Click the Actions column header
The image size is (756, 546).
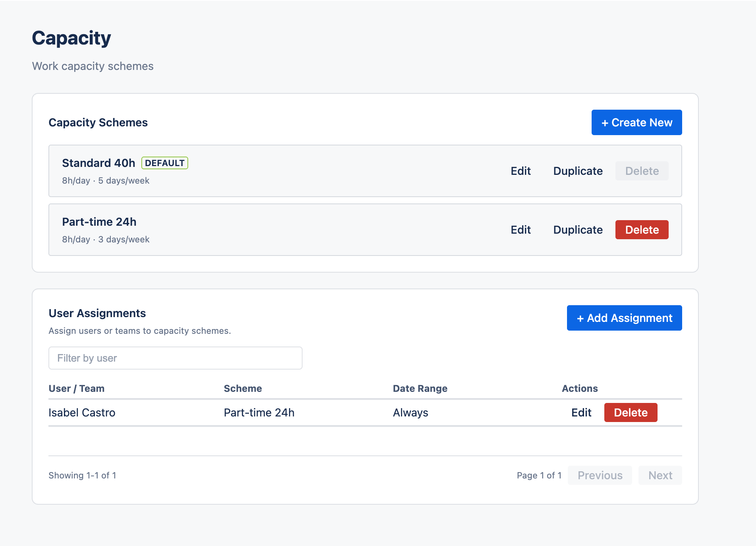point(580,388)
